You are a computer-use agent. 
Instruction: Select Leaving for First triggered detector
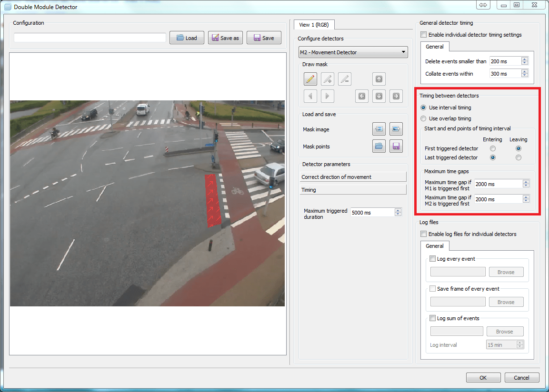point(519,148)
